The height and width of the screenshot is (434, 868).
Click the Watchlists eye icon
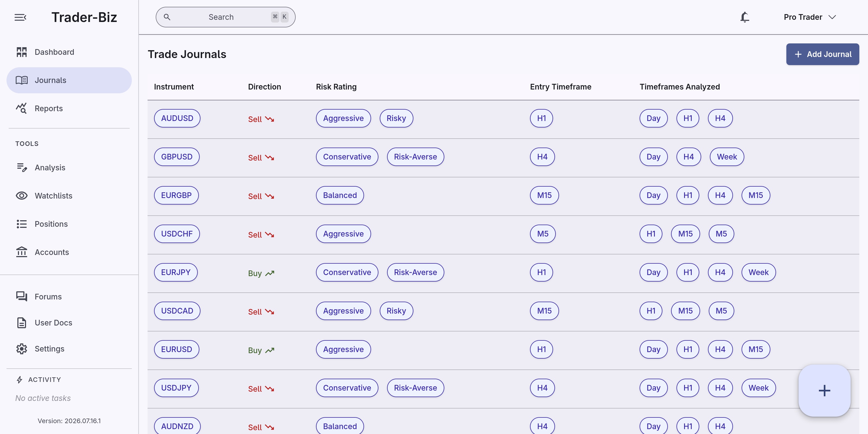pos(22,196)
